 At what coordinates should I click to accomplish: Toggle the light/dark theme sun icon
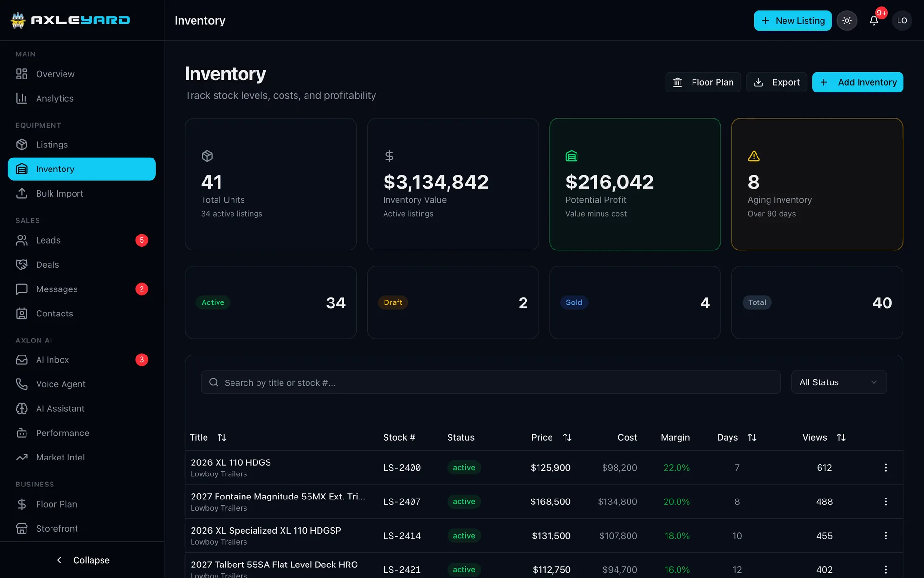click(847, 21)
